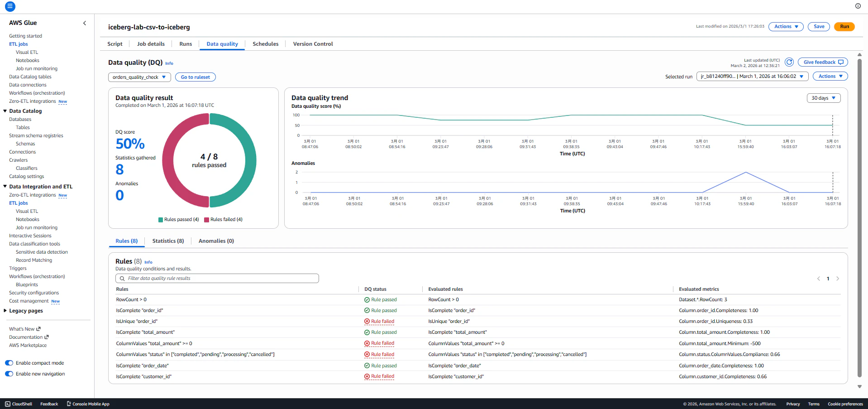Open Info link beside Rules heading
868x409 pixels.
pyautogui.click(x=148, y=262)
